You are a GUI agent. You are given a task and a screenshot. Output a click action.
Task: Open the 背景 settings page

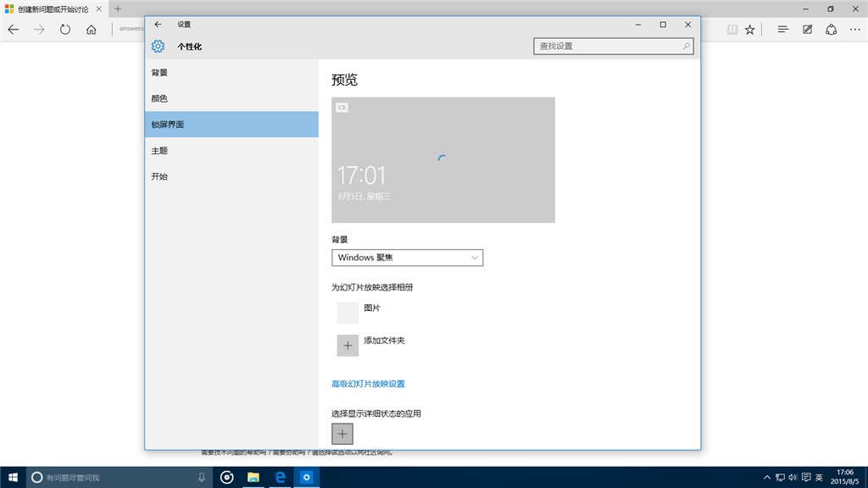click(231, 73)
